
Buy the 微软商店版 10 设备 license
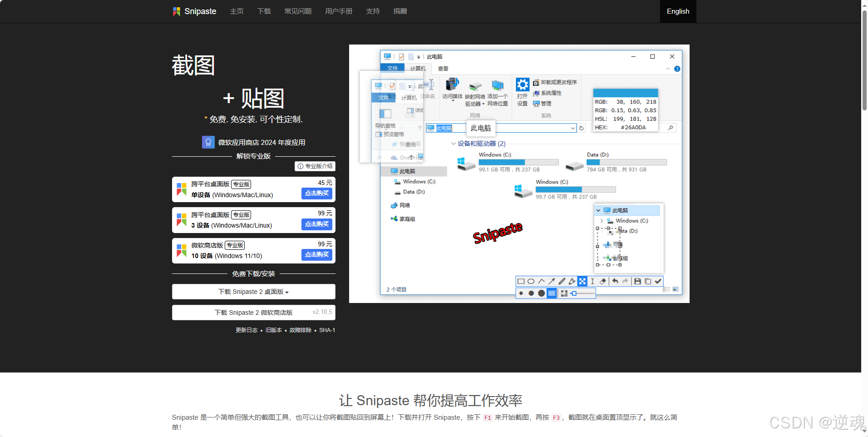[317, 255]
